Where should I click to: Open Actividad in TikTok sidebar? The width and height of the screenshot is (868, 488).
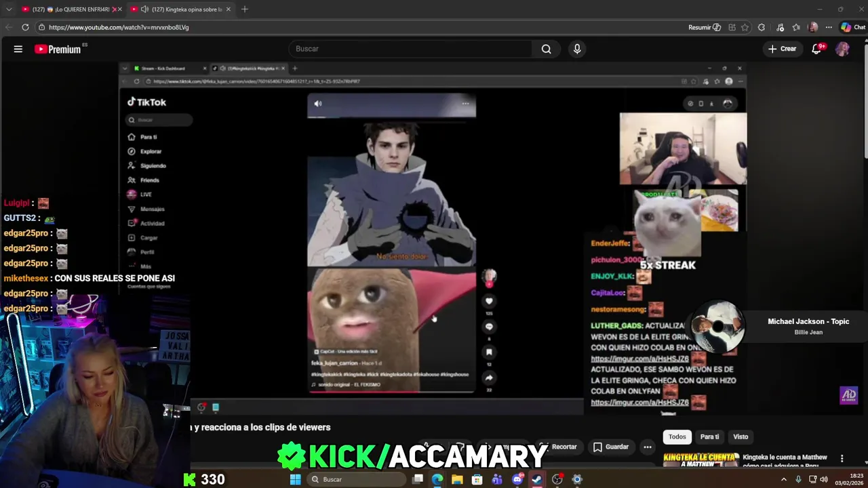[x=146, y=223]
